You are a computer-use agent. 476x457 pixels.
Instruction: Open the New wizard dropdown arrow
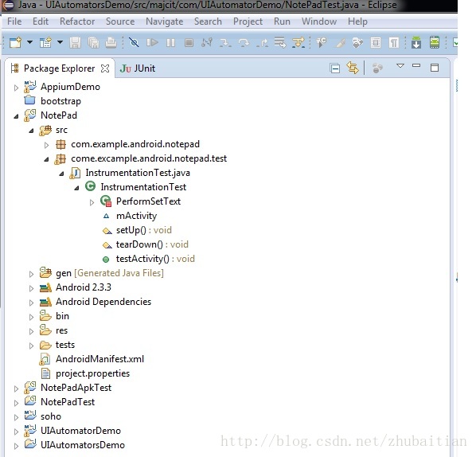29,42
